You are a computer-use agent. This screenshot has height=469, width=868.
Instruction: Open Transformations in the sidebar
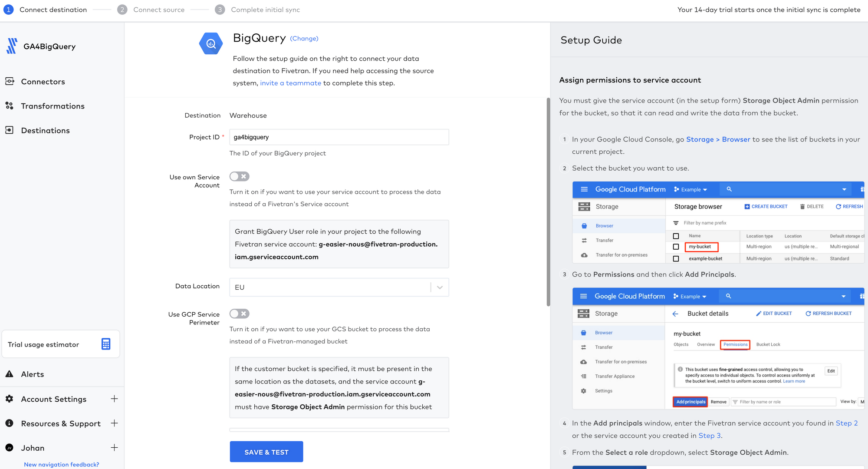pos(53,106)
